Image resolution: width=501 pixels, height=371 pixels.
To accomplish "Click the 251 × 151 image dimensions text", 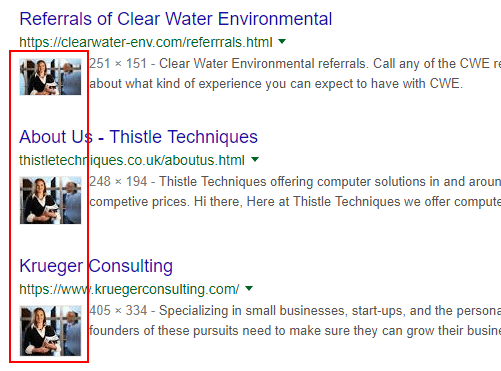I will (118, 63).
